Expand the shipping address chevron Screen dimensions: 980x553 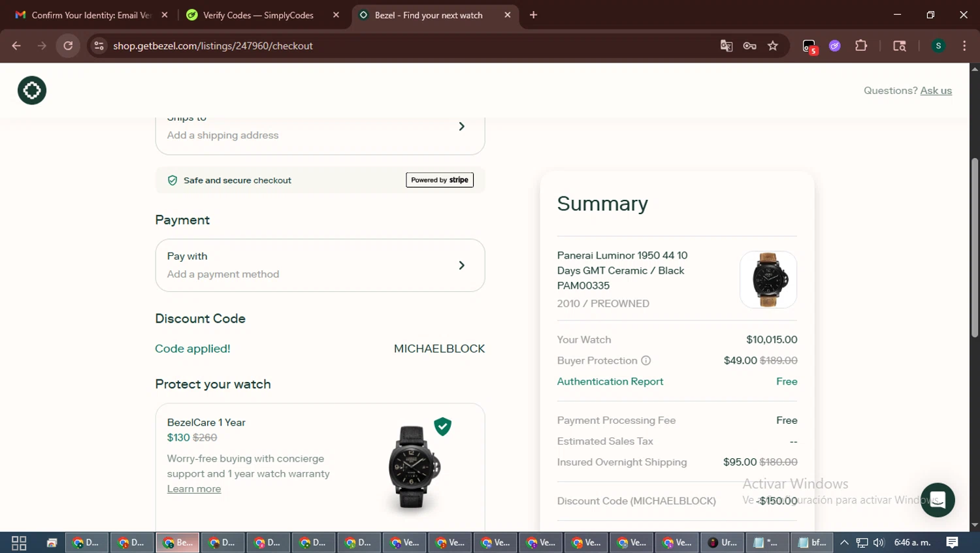pyautogui.click(x=461, y=126)
